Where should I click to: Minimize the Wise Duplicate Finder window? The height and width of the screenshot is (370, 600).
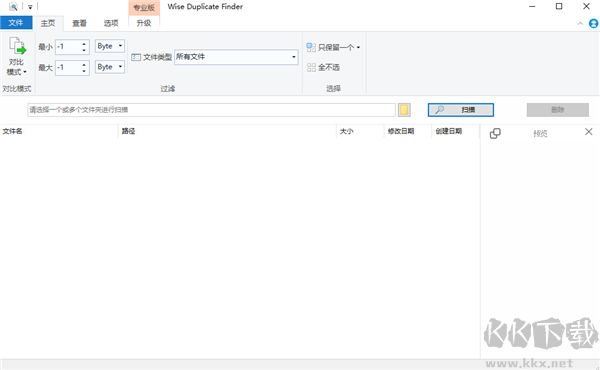tap(532, 7)
